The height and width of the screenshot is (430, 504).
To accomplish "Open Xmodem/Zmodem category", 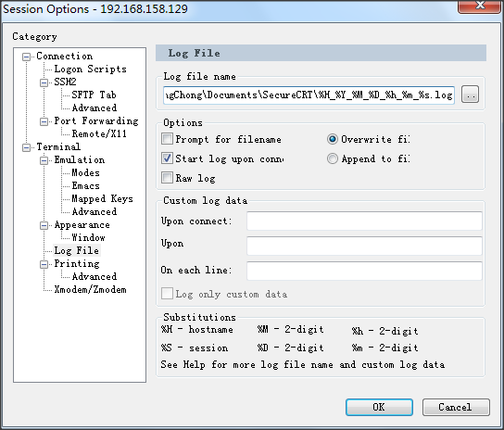I will pyautogui.click(x=90, y=289).
